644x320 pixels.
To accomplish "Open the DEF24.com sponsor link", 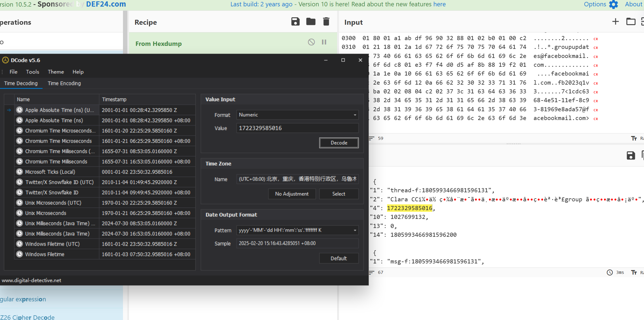I will pyautogui.click(x=106, y=4).
